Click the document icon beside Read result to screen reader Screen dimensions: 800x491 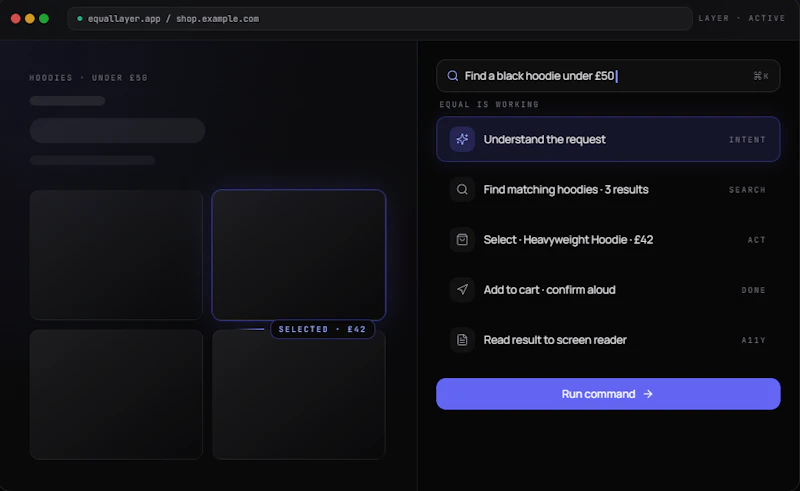click(462, 340)
